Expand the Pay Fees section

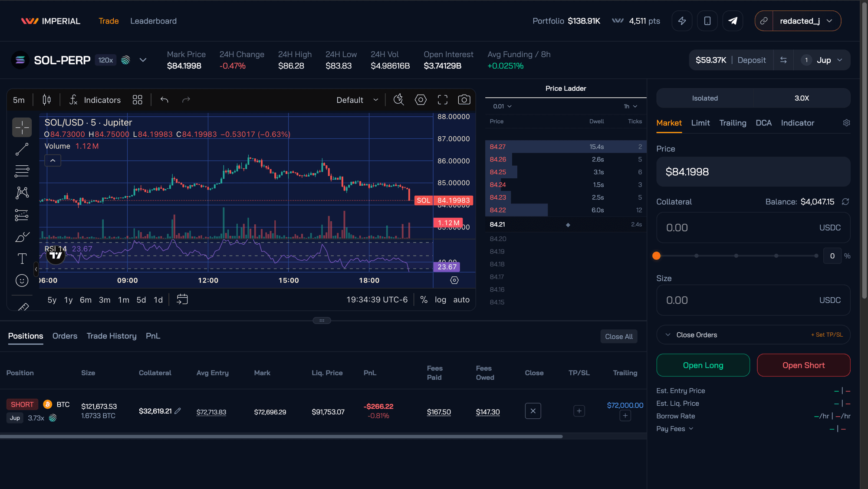pyautogui.click(x=674, y=428)
